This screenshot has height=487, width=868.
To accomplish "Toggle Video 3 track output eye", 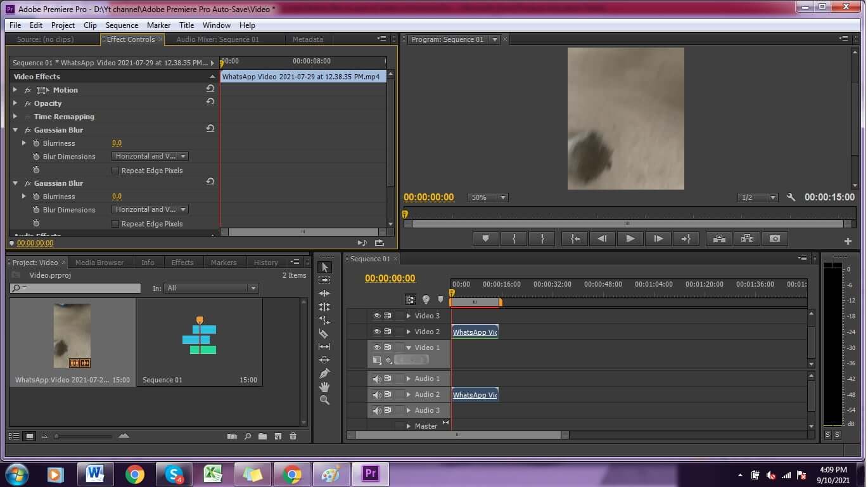I will pyautogui.click(x=376, y=315).
